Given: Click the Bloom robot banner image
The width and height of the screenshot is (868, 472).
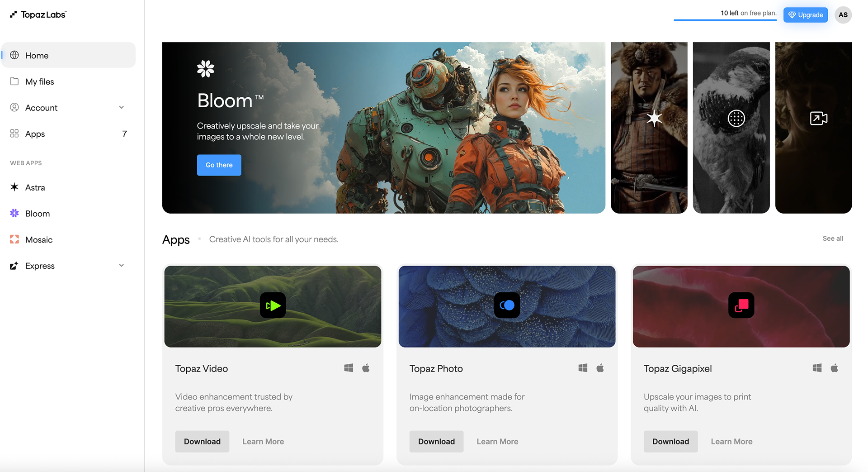Looking at the screenshot, I should (384, 128).
